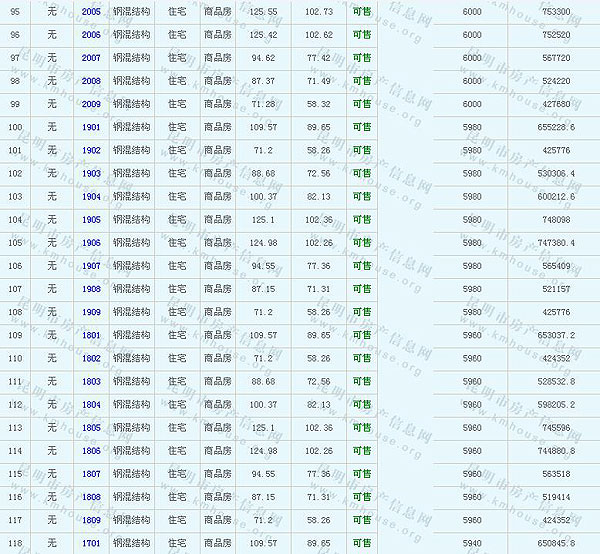View room 1806 link

[x=91, y=451]
